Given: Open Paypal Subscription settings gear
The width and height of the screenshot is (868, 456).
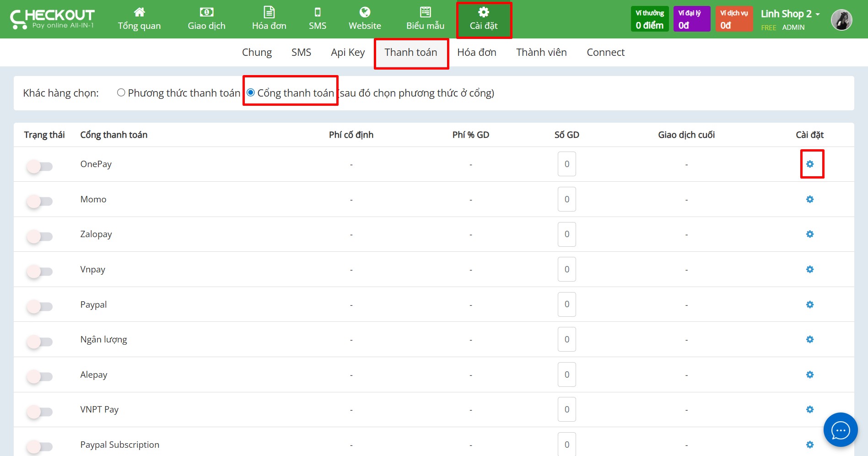Looking at the screenshot, I should (x=810, y=445).
